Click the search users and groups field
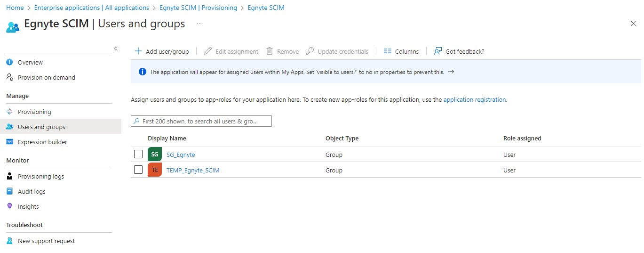The height and width of the screenshot is (253, 644). [x=201, y=121]
